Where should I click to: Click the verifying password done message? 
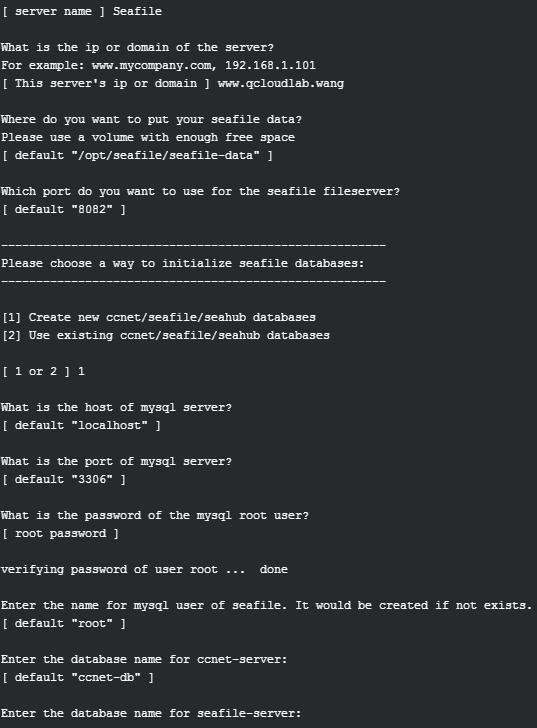[144, 569]
